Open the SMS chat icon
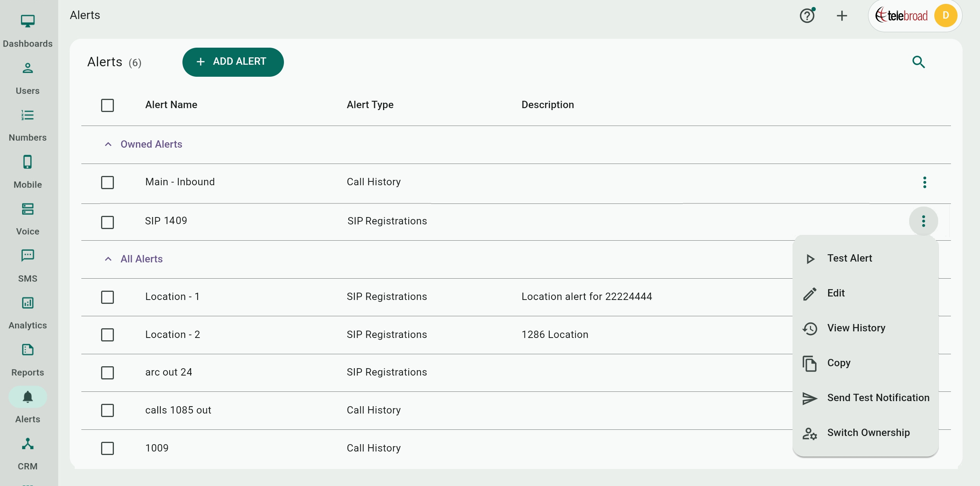Viewport: 980px width, 486px height. pos(28,256)
